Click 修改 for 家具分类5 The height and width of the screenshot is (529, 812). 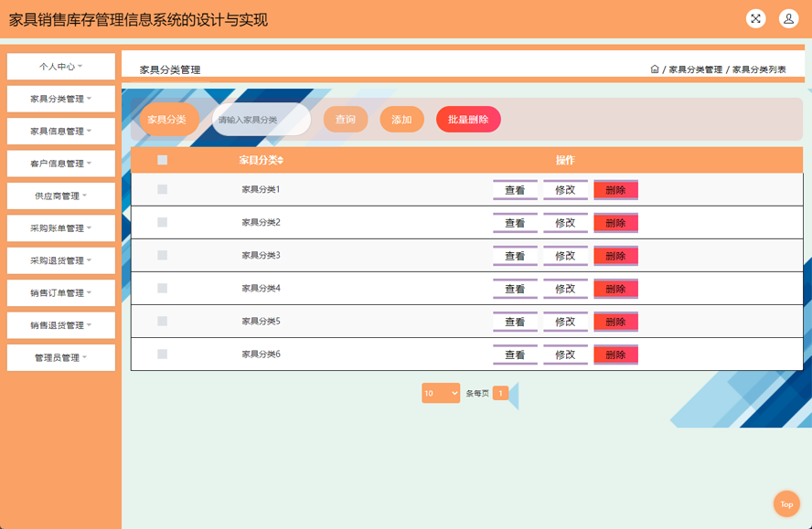pos(565,322)
